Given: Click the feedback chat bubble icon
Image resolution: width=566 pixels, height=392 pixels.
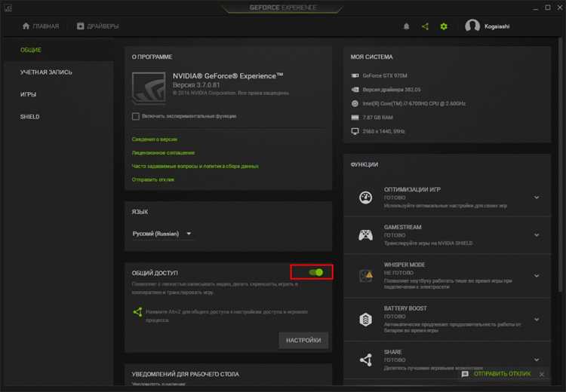Looking at the screenshot, I should (465, 374).
